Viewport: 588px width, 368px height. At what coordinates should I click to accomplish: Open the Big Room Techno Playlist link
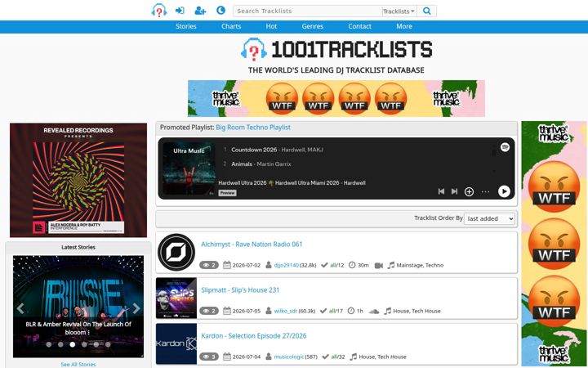coord(253,128)
